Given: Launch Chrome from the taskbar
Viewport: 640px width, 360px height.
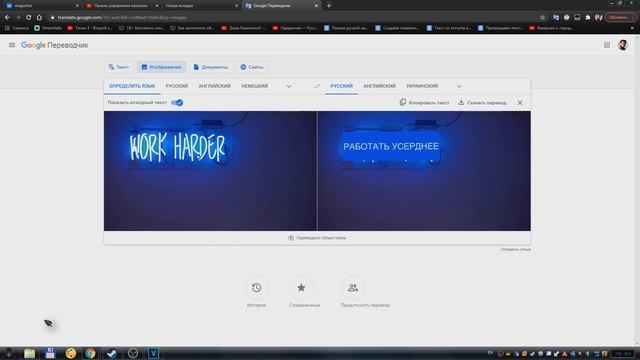Looking at the screenshot, I should [x=90, y=353].
